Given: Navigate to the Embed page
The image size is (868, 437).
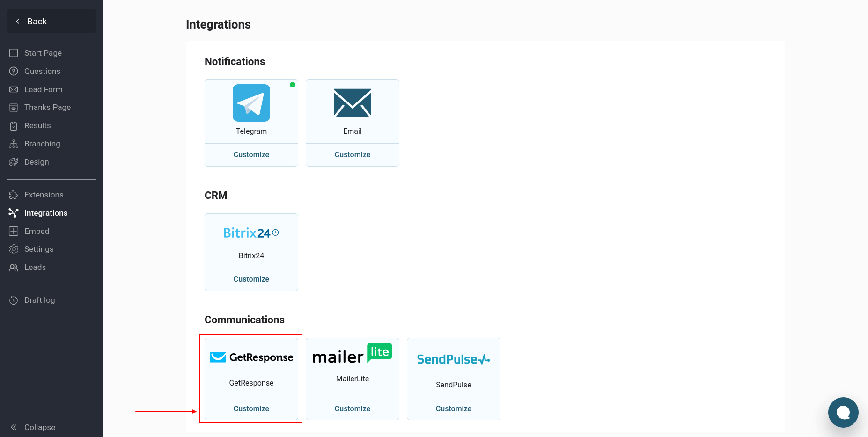Looking at the screenshot, I should pyautogui.click(x=37, y=231).
